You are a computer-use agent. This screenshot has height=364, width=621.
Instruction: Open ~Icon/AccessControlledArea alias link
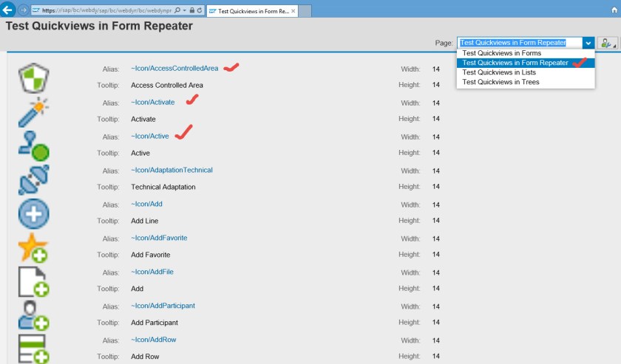174,68
